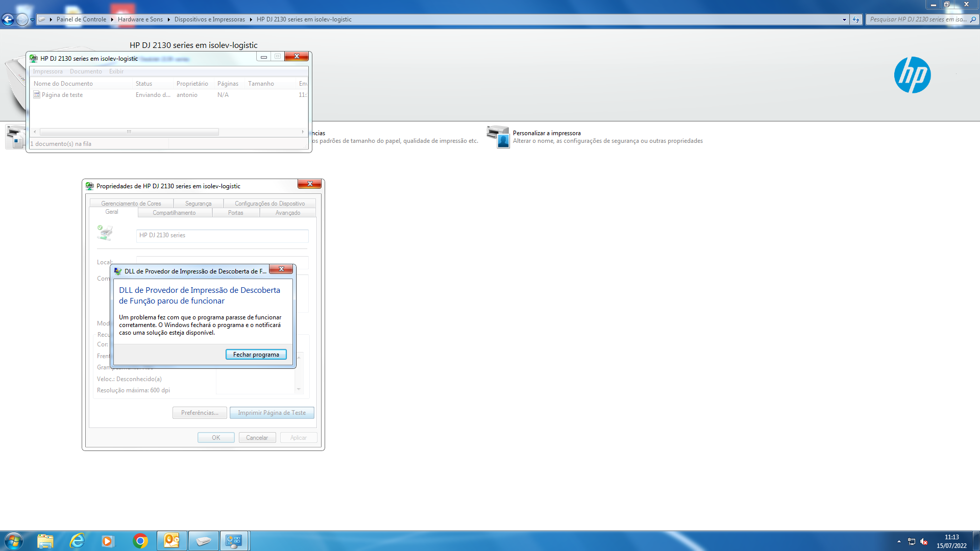Screen dimensions: 980x551
Task: Click the print queue window printer icon
Action: pos(34,58)
